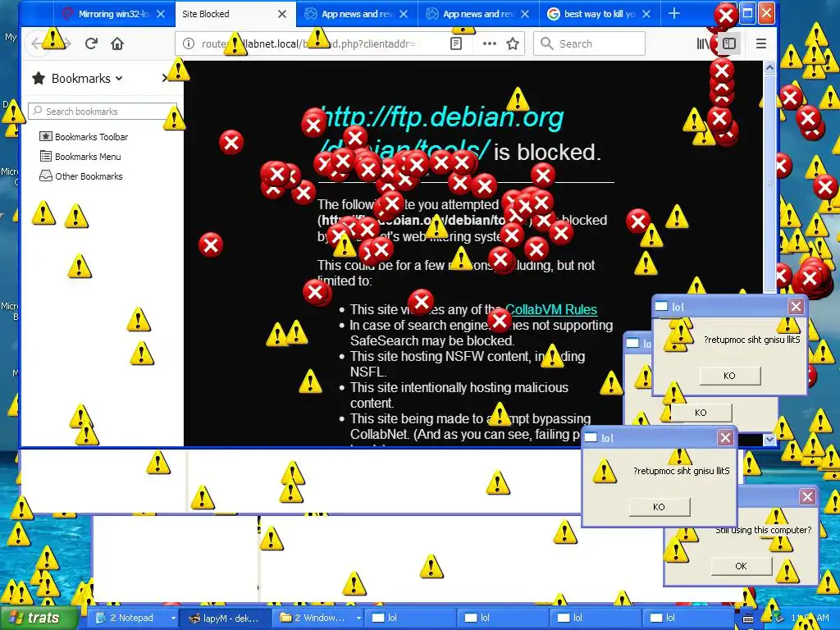Screen dimensions: 840x630
Task: Click the keyboard icon in the system tray
Action: click(x=748, y=619)
